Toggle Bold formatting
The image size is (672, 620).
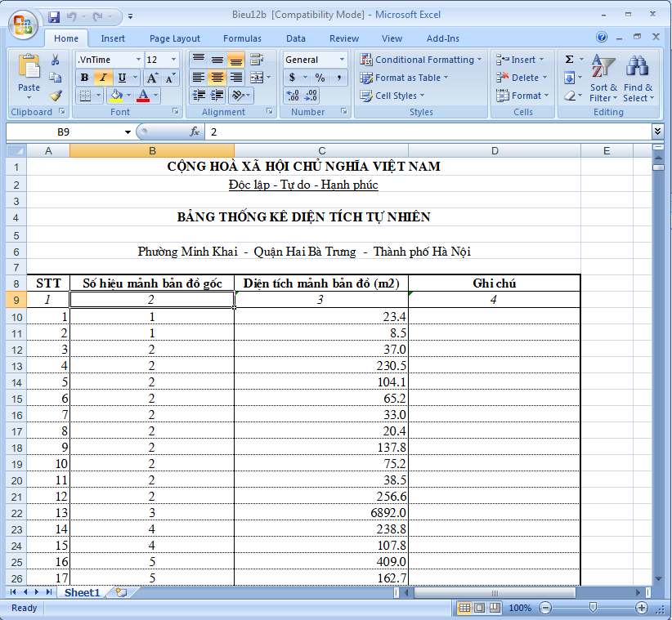(x=84, y=78)
